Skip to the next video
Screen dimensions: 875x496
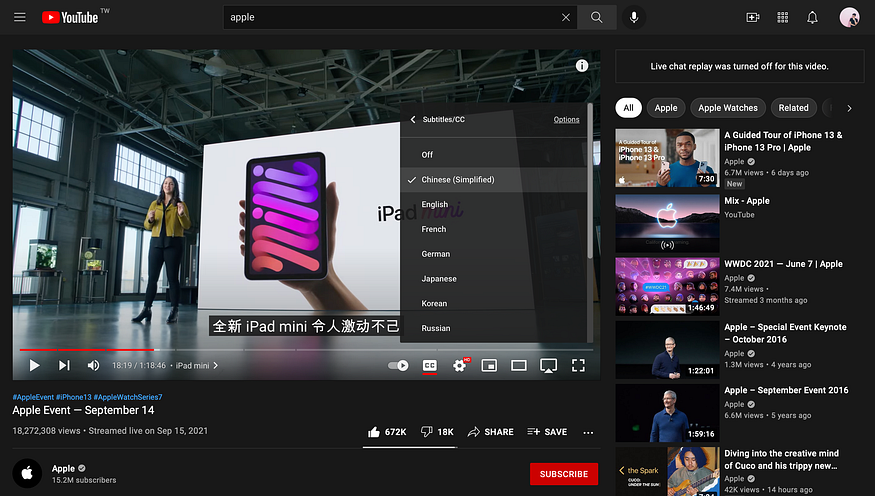click(64, 365)
